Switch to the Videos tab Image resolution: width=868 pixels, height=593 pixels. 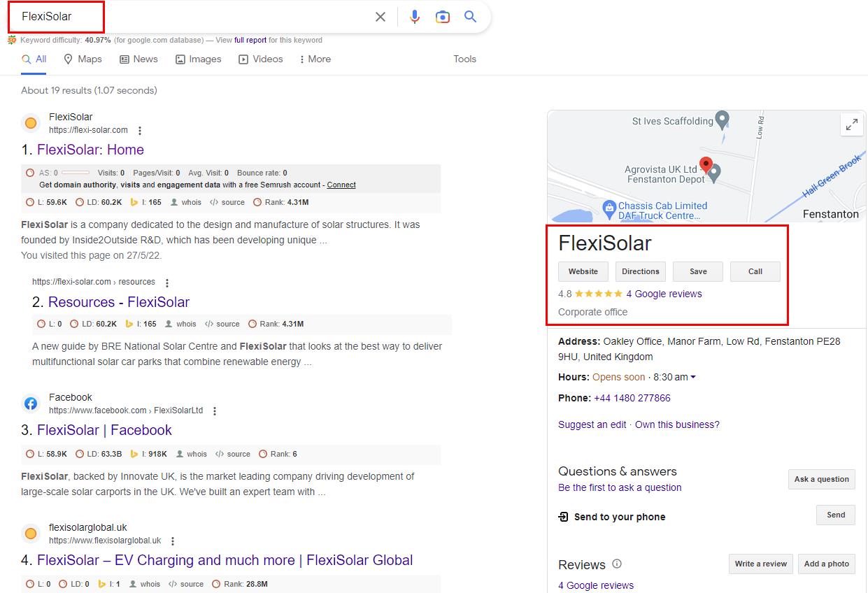coord(260,59)
